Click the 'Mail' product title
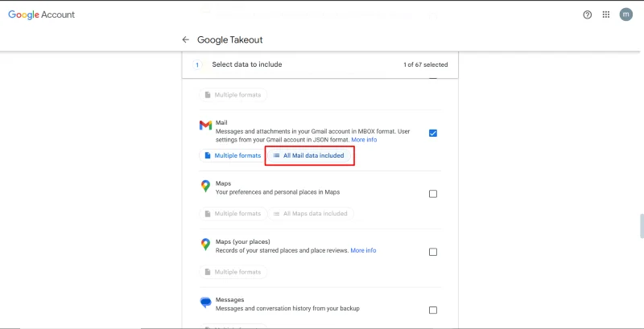644x329 pixels. (x=221, y=122)
